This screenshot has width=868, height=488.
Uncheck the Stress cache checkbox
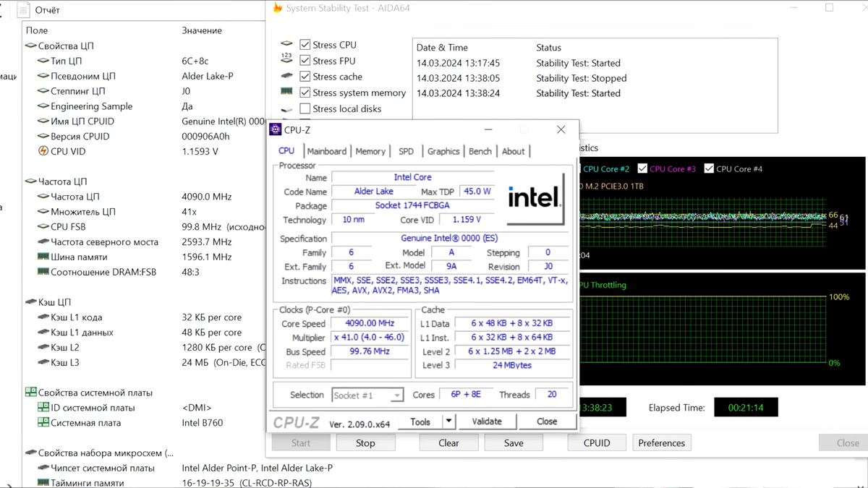pos(305,77)
